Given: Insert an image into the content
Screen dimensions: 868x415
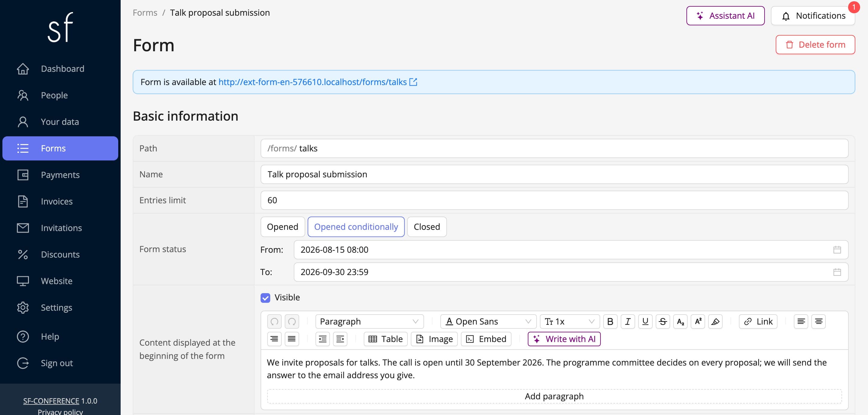Looking at the screenshot, I should (x=434, y=339).
